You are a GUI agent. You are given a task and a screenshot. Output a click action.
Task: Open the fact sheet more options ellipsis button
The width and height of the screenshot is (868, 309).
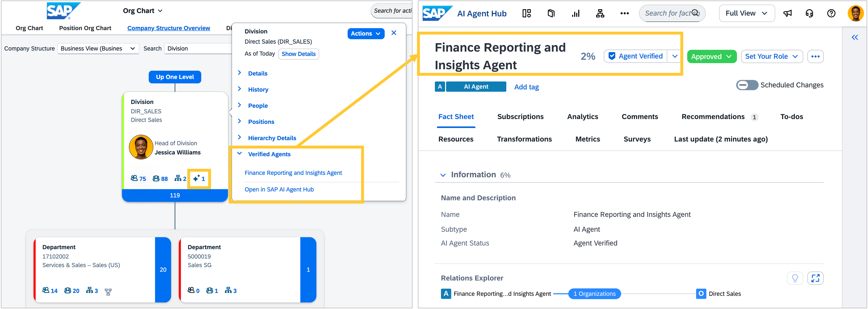pyautogui.click(x=815, y=56)
